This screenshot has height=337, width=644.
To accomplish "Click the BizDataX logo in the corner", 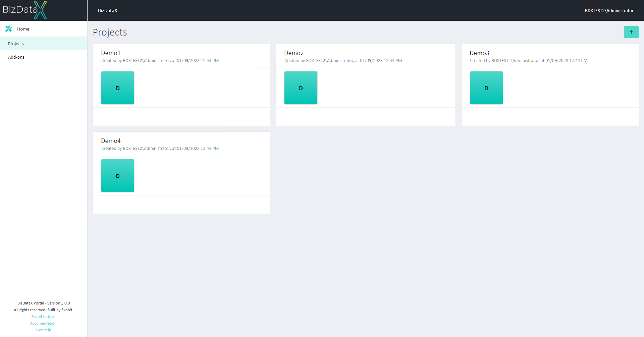I will [25, 10].
